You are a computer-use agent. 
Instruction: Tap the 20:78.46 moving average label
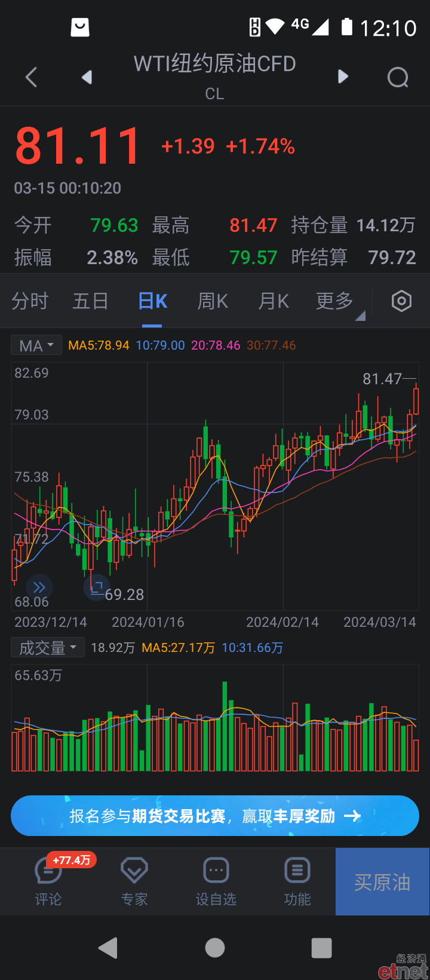[x=216, y=345]
